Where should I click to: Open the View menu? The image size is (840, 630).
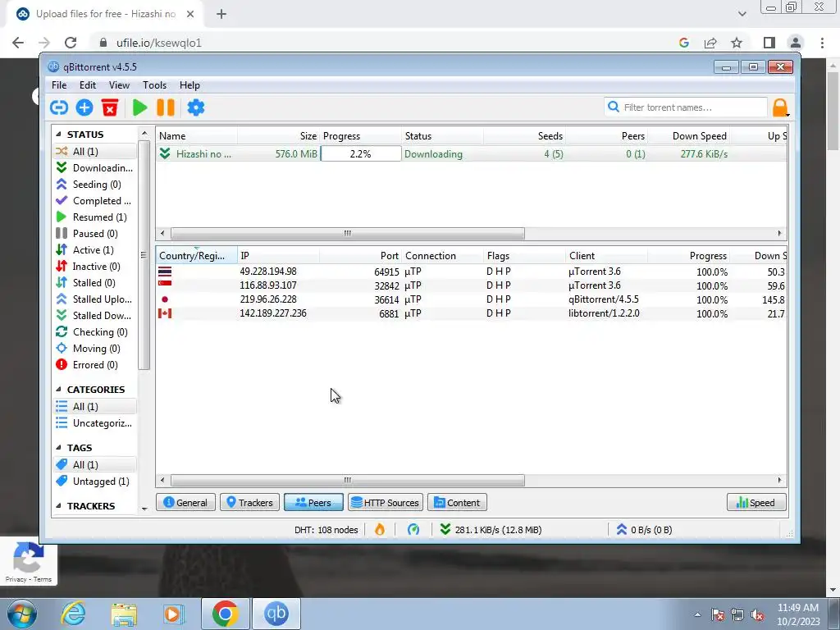point(119,85)
